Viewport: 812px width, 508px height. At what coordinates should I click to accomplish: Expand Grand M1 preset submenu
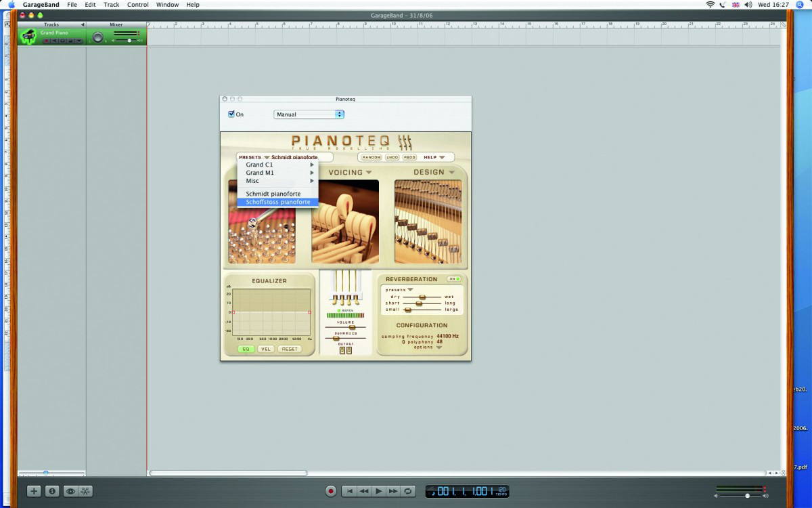277,173
